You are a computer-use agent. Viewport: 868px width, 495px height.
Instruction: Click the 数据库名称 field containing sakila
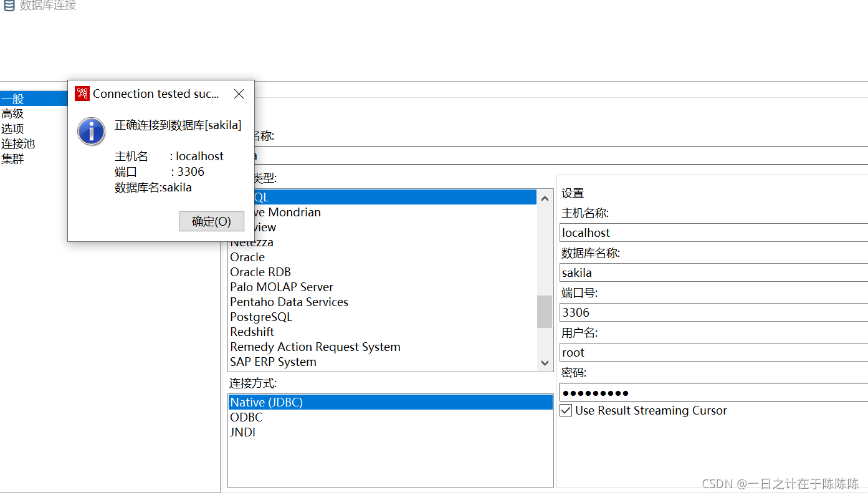[x=713, y=272]
